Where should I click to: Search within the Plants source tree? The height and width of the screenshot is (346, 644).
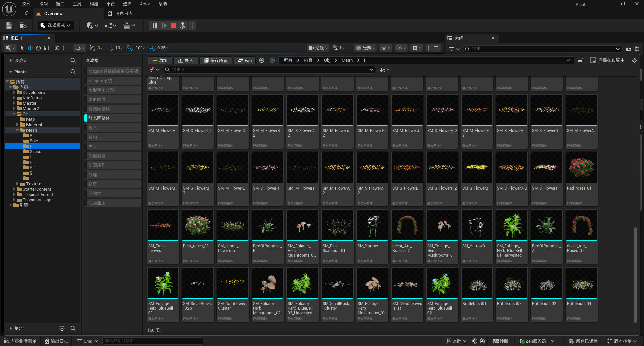click(x=73, y=72)
